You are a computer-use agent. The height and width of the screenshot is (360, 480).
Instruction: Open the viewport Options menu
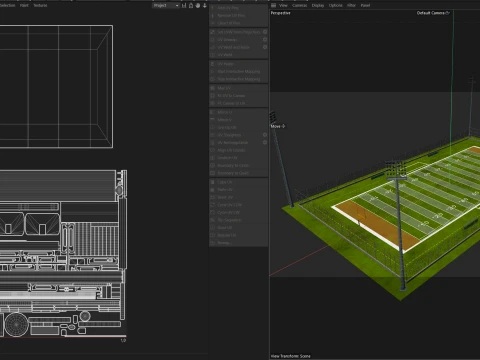(336, 5)
